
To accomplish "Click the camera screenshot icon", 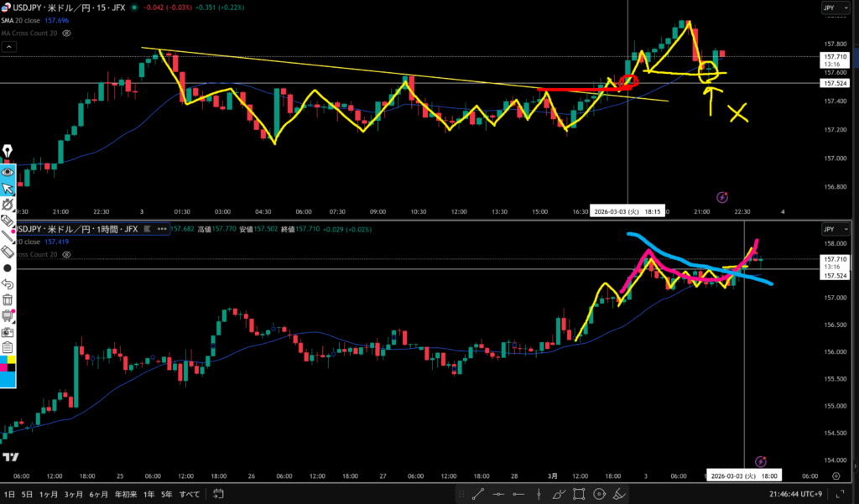I will click(8, 332).
